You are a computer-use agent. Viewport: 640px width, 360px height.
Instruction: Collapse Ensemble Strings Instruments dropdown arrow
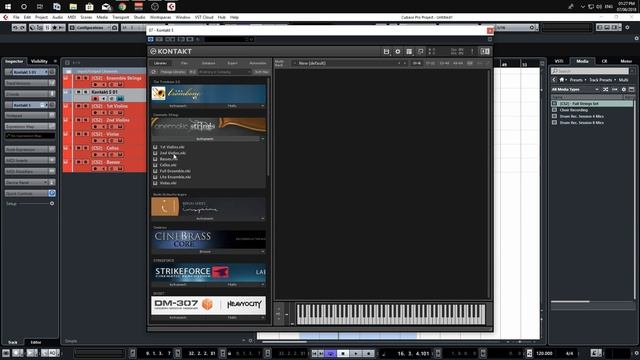pyautogui.click(x=262, y=139)
